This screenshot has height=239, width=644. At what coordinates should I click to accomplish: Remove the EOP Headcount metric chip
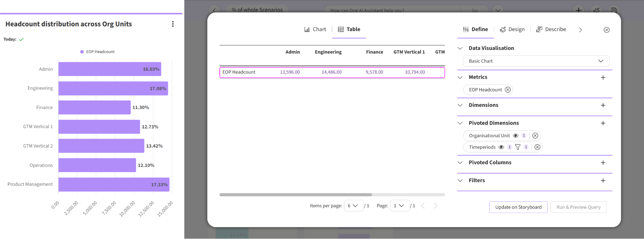[508, 90]
